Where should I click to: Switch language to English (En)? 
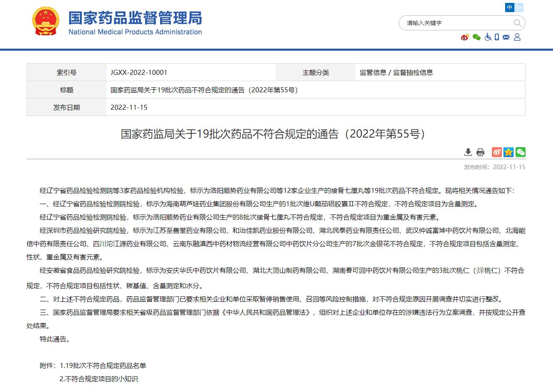519,7
